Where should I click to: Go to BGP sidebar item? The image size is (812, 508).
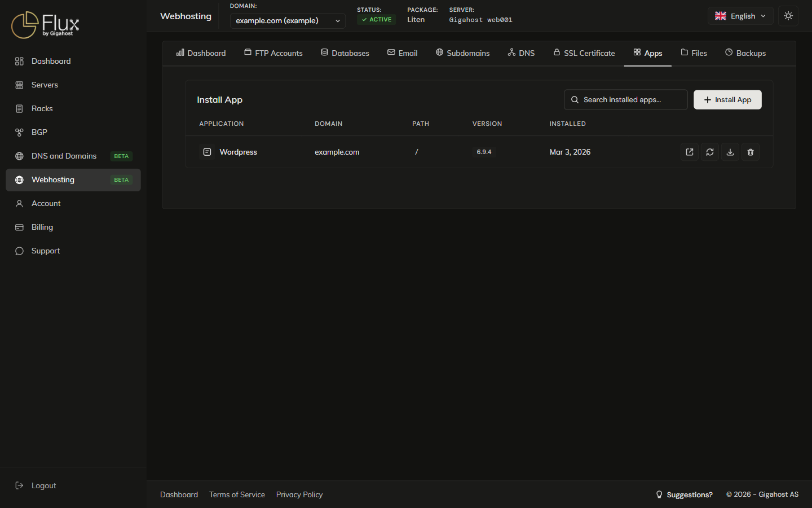coord(73,132)
